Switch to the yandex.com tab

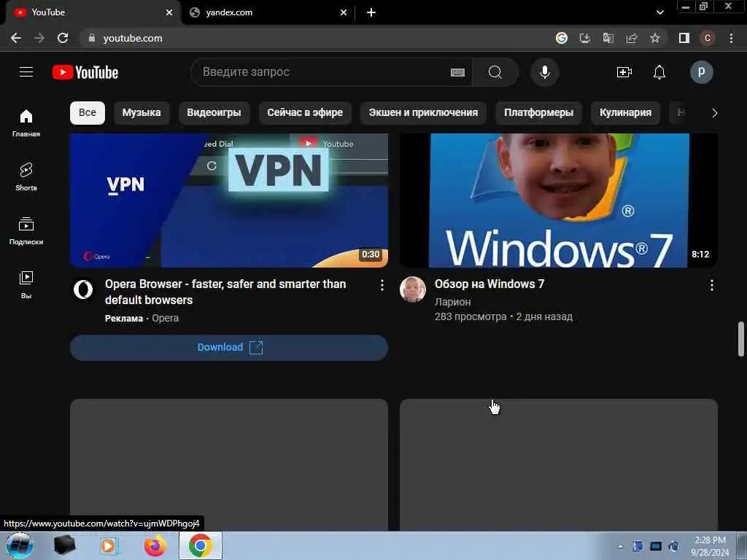(x=267, y=12)
